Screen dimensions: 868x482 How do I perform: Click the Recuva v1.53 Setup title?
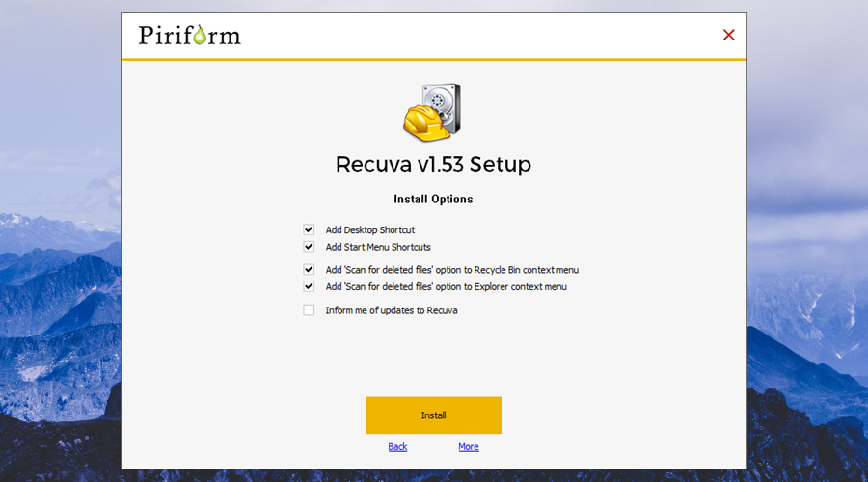point(433,164)
